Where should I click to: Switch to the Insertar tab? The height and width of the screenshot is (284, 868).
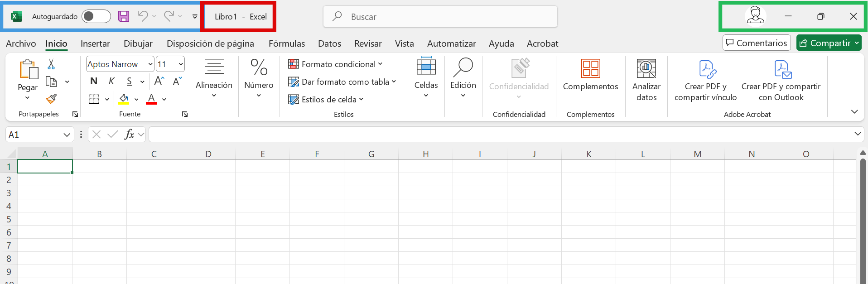click(95, 43)
